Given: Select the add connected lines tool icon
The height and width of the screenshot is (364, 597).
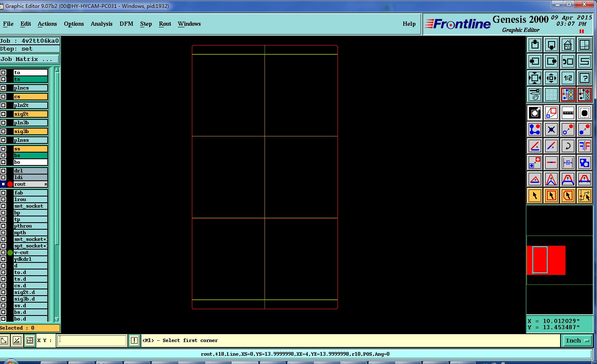Looking at the screenshot, I should click(x=535, y=129).
